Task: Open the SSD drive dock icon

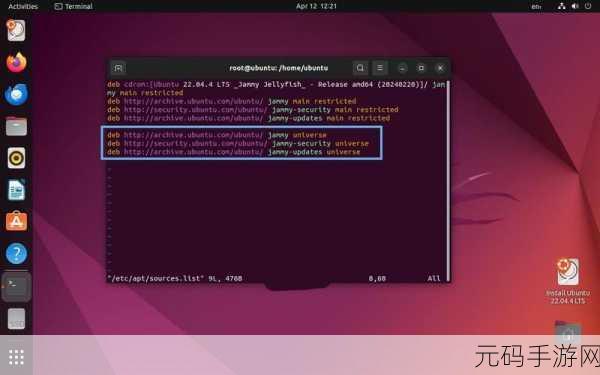Action: point(16,319)
